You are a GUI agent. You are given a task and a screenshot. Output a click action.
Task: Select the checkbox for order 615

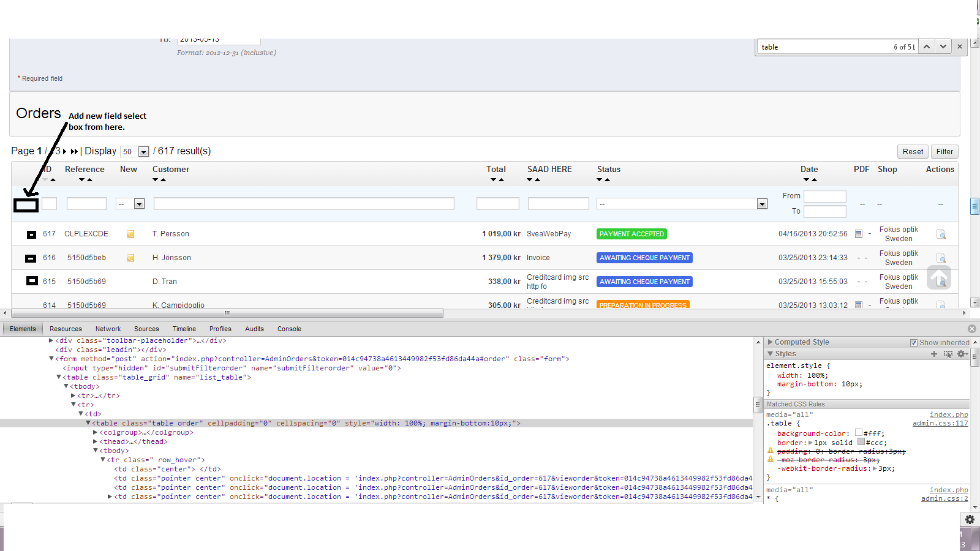(x=32, y=281)
